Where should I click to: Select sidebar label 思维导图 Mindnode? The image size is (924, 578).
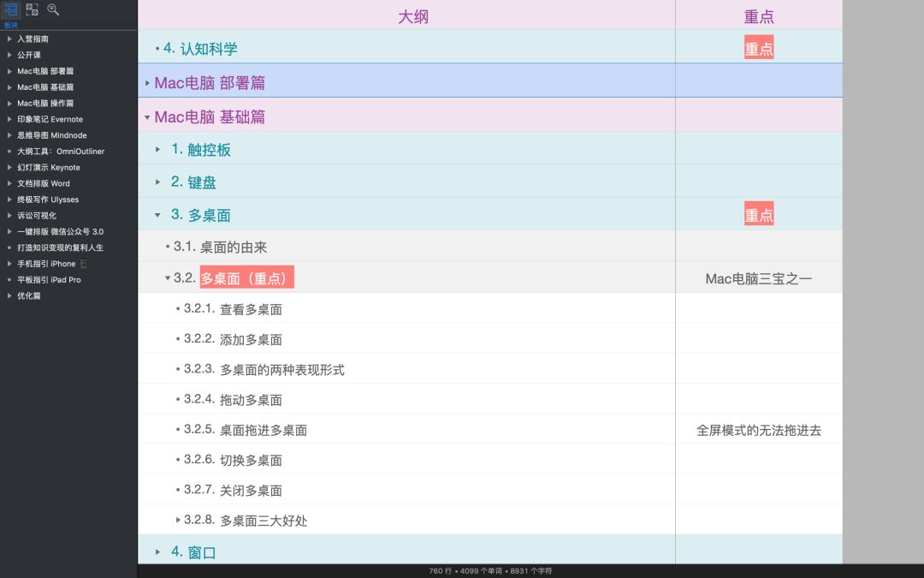(x=52, y=135)
